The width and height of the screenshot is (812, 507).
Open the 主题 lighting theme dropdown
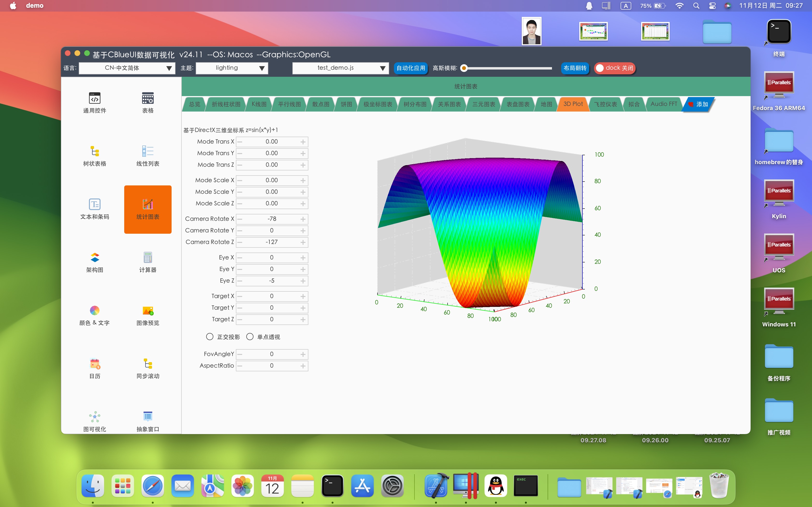(232, 68)
